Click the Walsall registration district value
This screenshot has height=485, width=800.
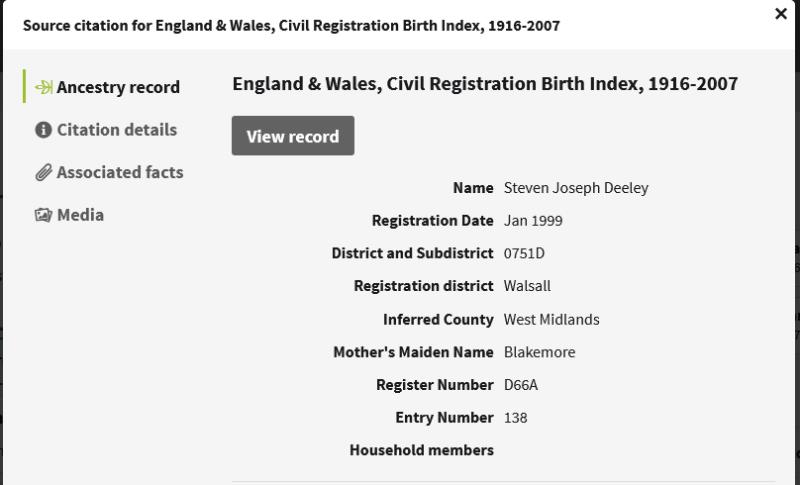[527, 286]
